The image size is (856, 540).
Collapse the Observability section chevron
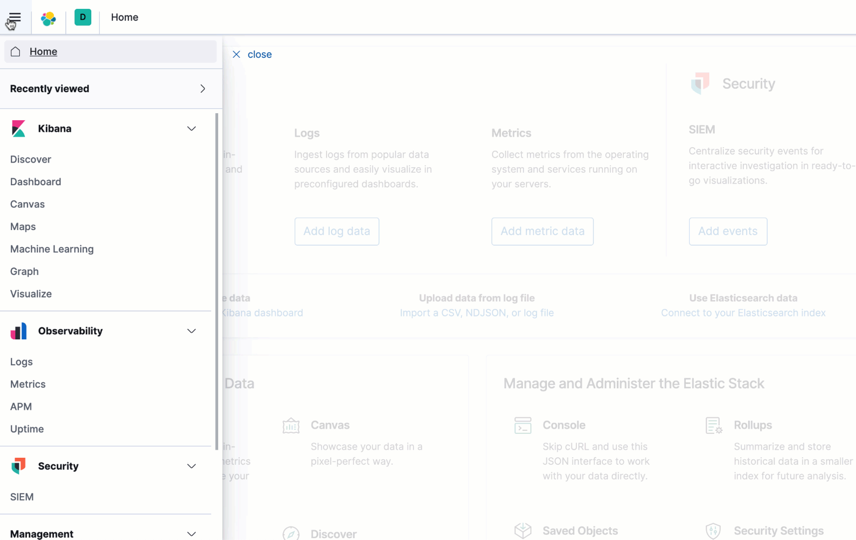pos(191,331)
